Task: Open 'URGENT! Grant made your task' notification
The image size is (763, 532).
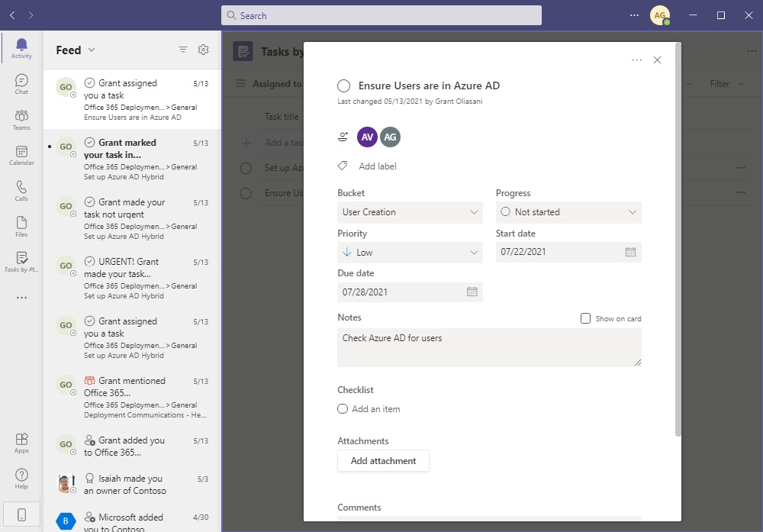Action: [132, 278]
